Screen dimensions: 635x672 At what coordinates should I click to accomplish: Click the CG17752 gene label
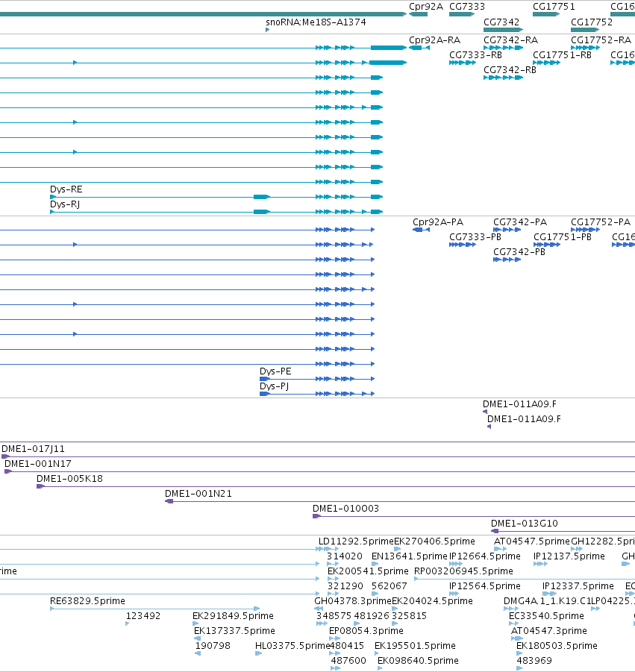592,22
